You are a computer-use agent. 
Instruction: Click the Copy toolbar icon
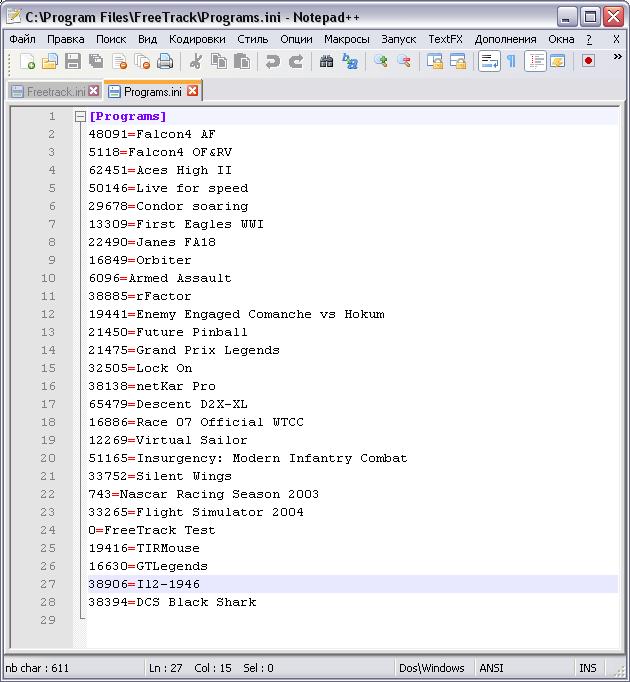click(x=219, y=61)
